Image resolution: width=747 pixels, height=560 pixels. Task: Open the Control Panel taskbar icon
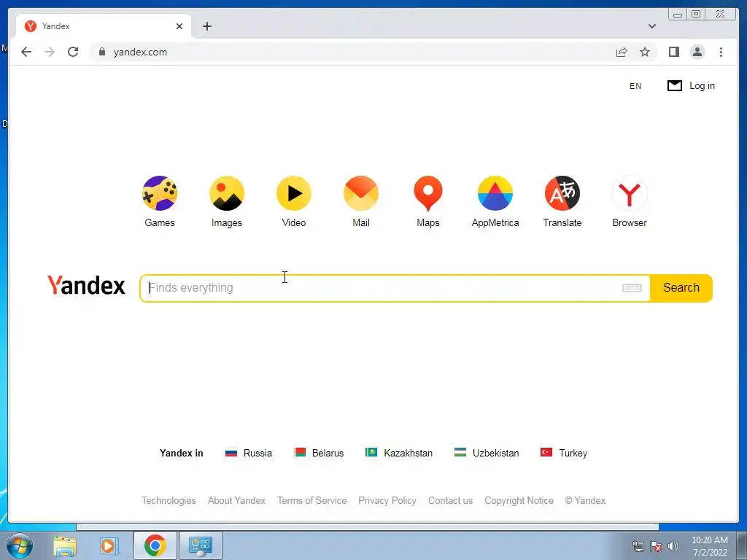tap(200, 545)
